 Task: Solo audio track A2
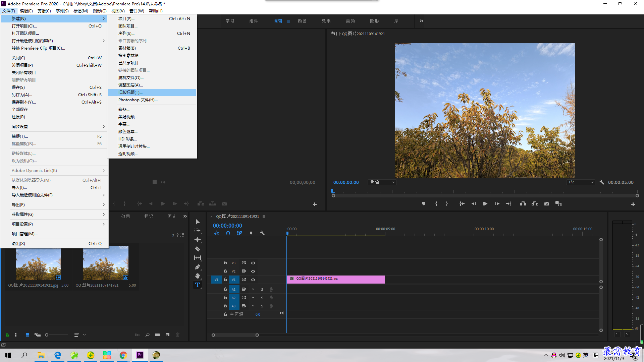click(262, 298)
